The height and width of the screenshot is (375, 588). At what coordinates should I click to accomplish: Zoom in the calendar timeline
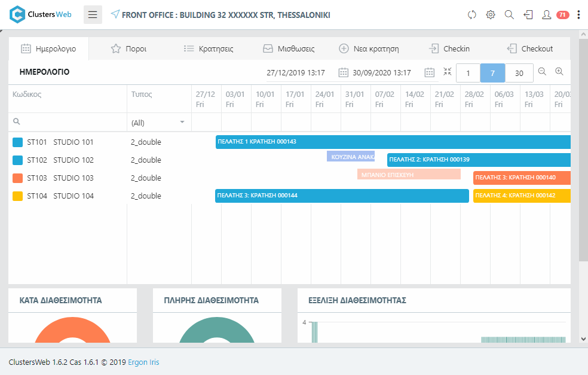coord(559,72)
